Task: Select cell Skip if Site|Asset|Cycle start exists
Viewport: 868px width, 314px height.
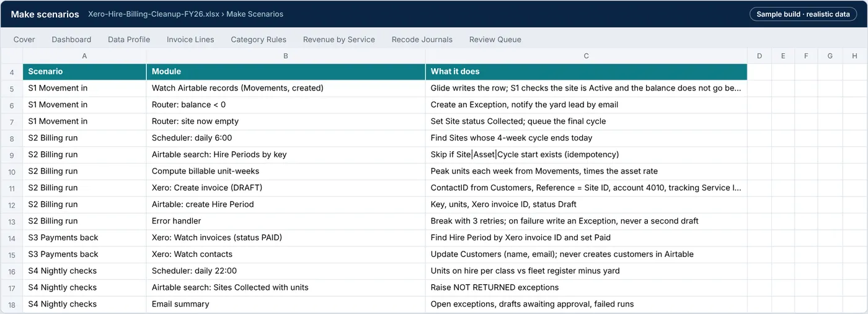Action: 587,155
